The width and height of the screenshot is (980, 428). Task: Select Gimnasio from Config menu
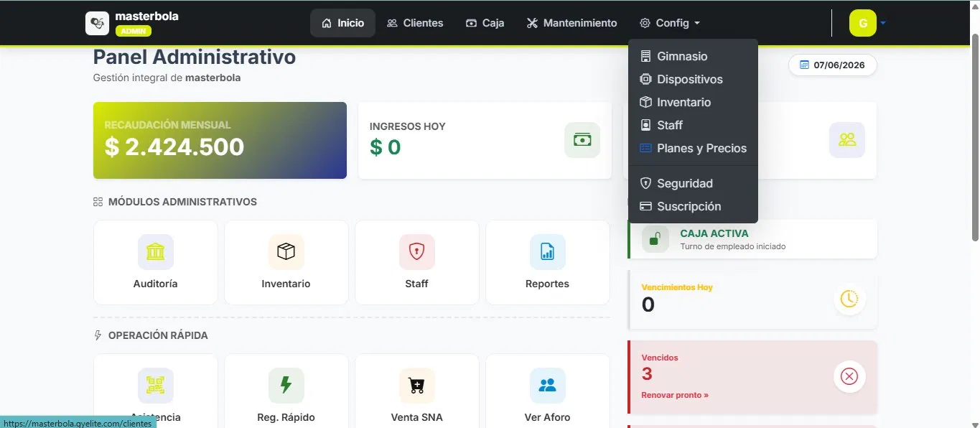click(x=693, y=56)
